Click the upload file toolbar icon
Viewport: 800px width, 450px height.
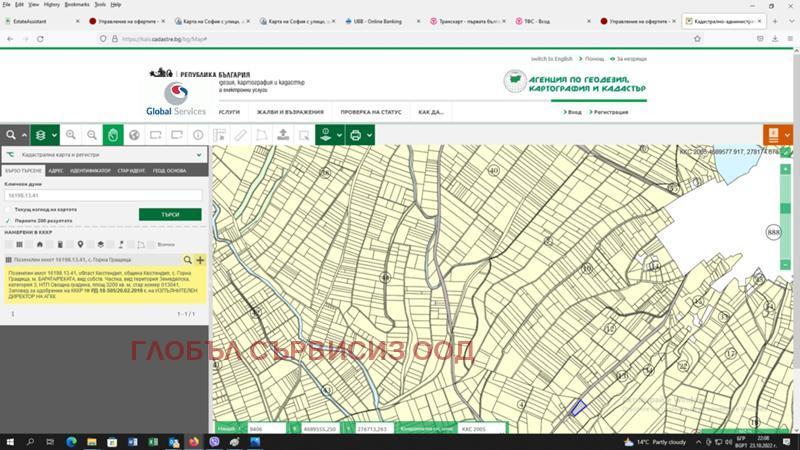pos(283,135)
